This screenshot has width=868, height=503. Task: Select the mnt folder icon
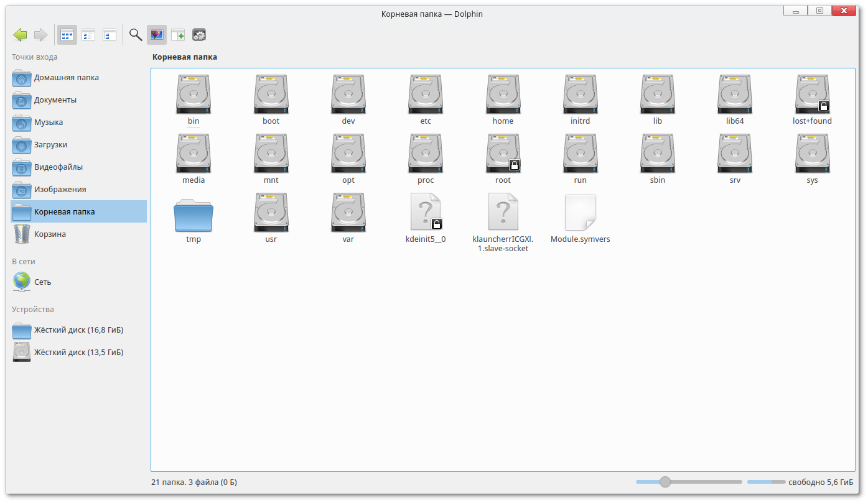[x=271, y=154]
